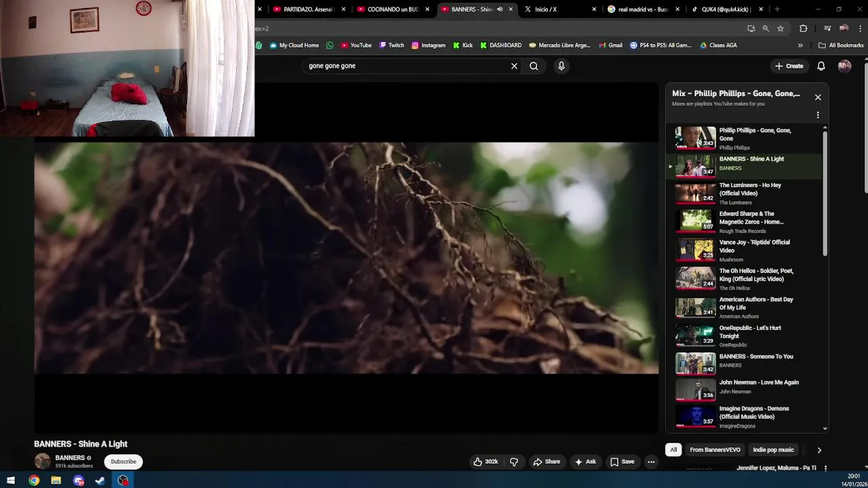Open the YouTube account avatar menu
This screenshot has height=488, width=868.
pyautogui.click(x=844, y=66)
